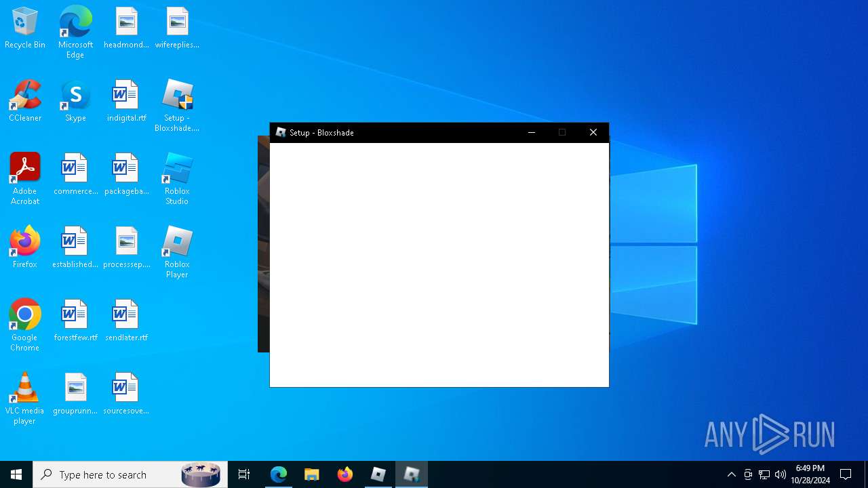Close the Setup - Bloxshade window
Viewport: 868px width, 488px height.
pyautogui.click(x=593, y=133)
